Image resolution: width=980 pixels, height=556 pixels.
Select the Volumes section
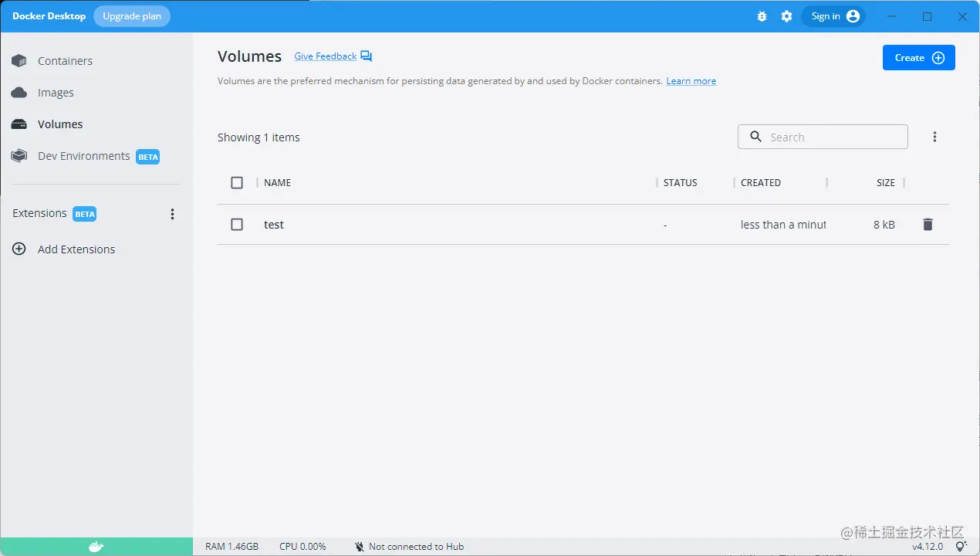pos(96,124)
